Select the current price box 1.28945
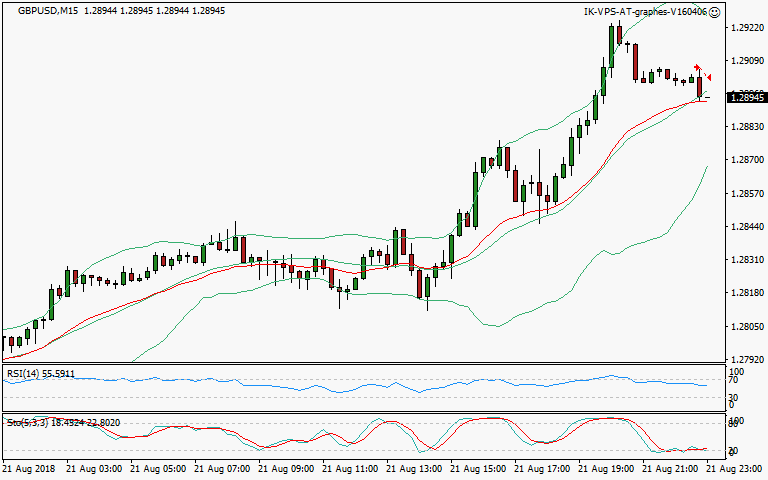Viewport: 768px width, 480px height. click(747, 98)
